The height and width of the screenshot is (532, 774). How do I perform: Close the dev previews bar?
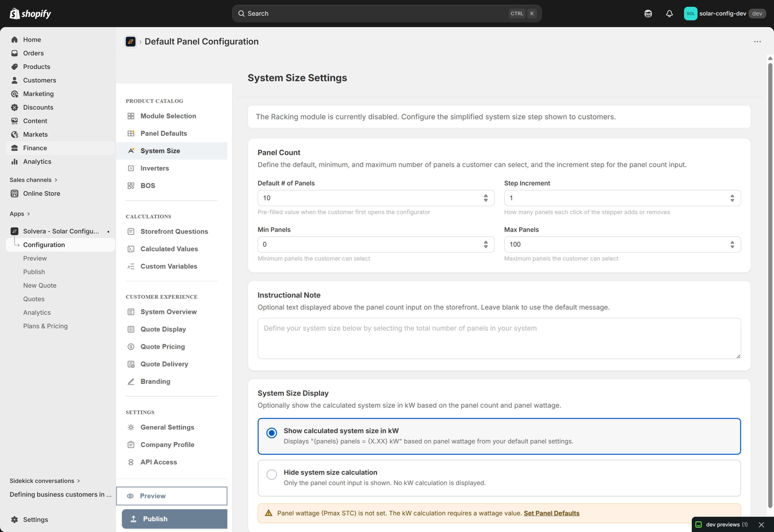(761, 525)
